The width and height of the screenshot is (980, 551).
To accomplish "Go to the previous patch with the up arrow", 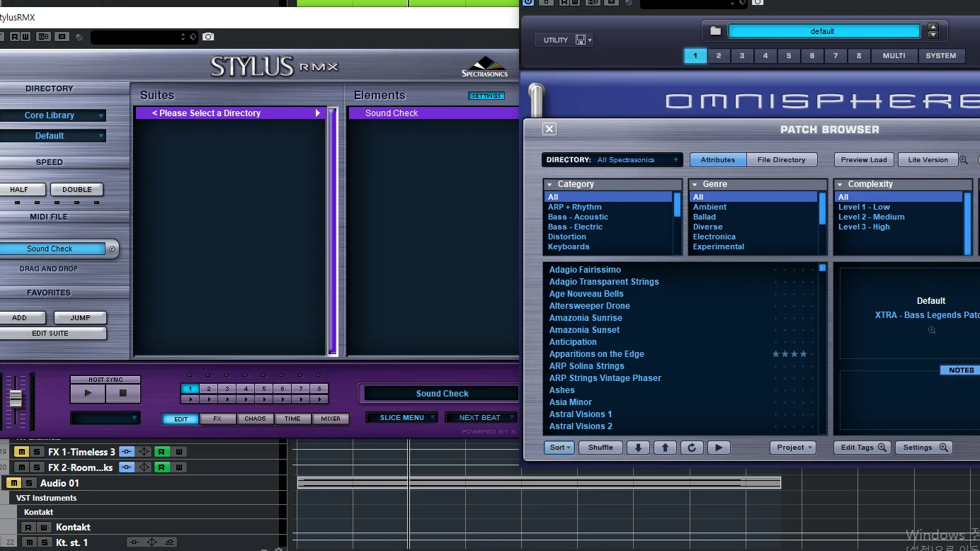I will pyautogui.click(x=665, y=448).
